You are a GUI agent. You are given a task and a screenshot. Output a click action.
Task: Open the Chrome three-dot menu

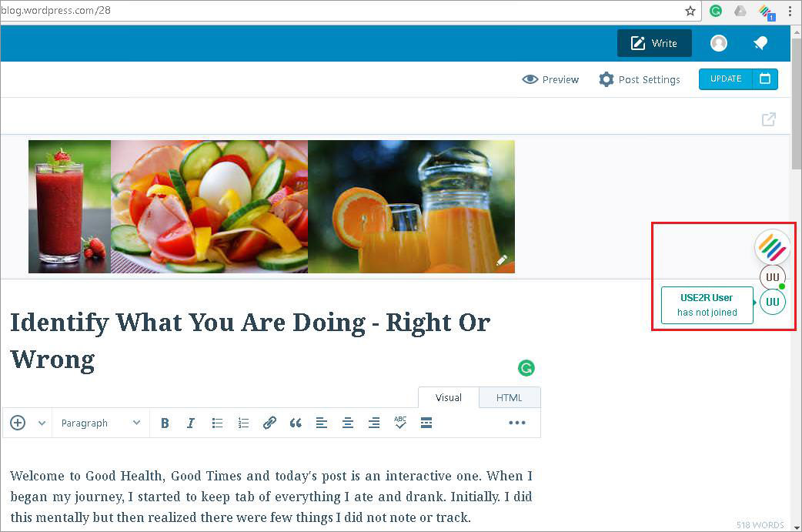coord(790,11)
